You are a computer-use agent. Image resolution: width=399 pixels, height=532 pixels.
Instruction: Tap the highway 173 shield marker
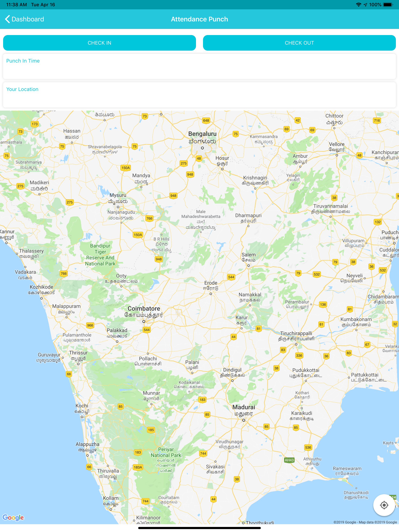pyautogui.click(x=35, y=124)
